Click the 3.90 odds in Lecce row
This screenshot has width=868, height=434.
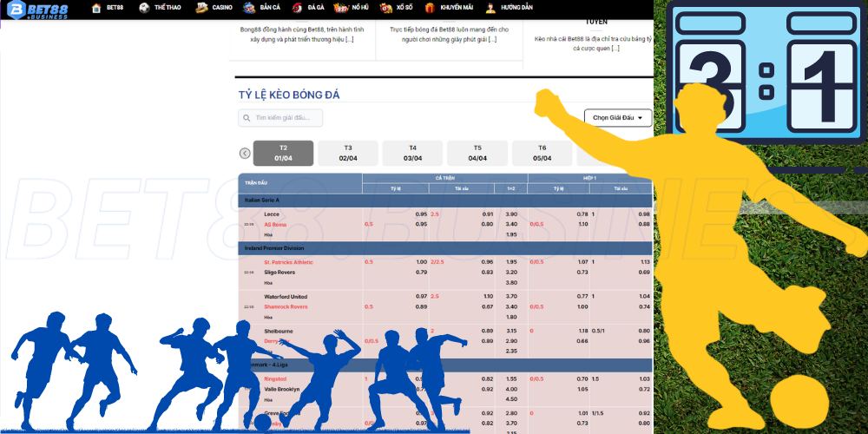point(511,214)
